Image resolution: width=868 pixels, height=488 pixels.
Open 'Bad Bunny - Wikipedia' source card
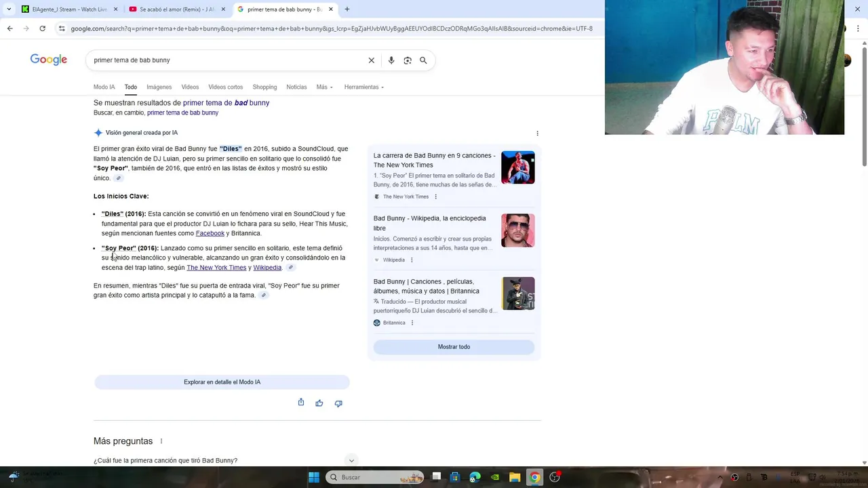coord(430,223)
